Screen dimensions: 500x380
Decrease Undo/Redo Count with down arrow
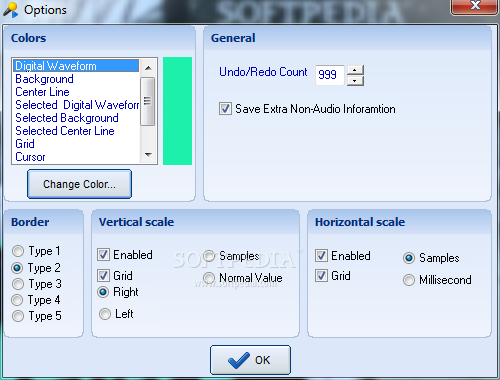pos(355,81)
